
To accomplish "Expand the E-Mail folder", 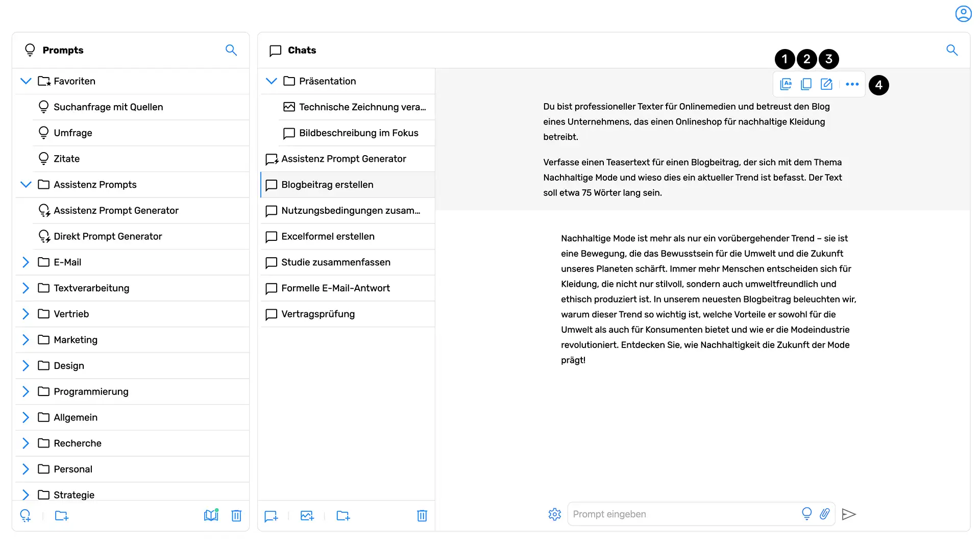I will tap(26, 262).
